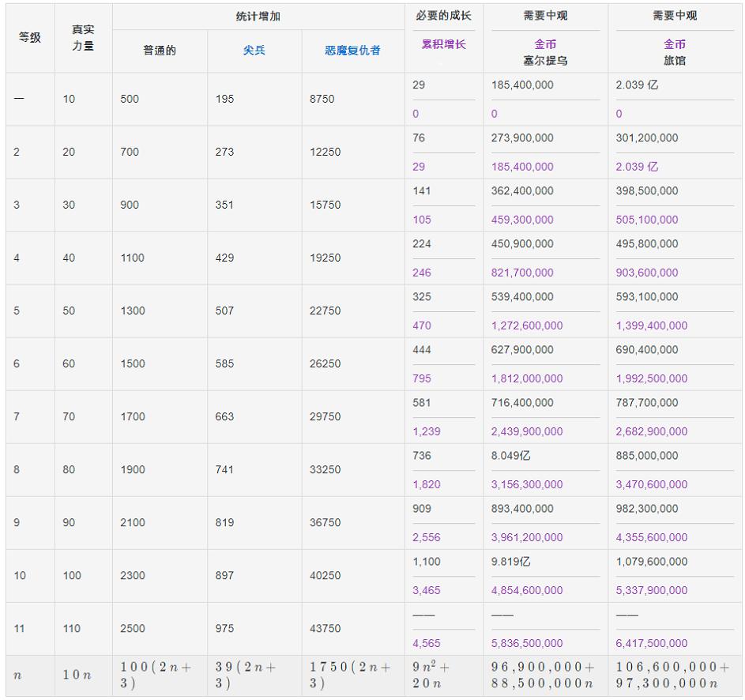Select the 10n formula cell
The image size is (745, 700).
[77, 676]
